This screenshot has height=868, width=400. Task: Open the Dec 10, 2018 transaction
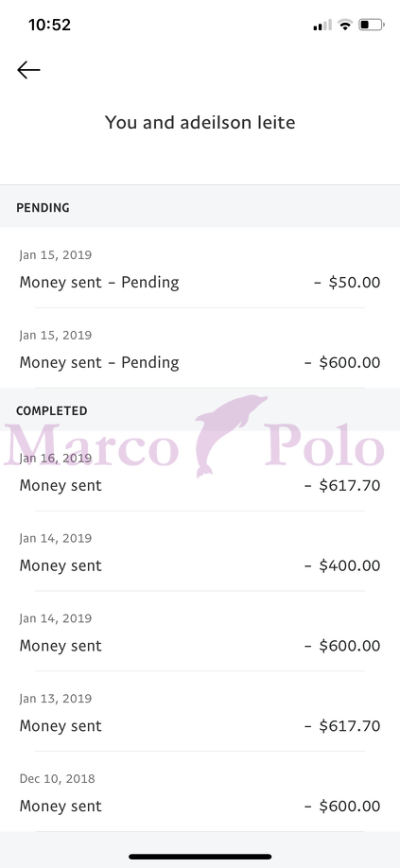(x=200, y=792)
